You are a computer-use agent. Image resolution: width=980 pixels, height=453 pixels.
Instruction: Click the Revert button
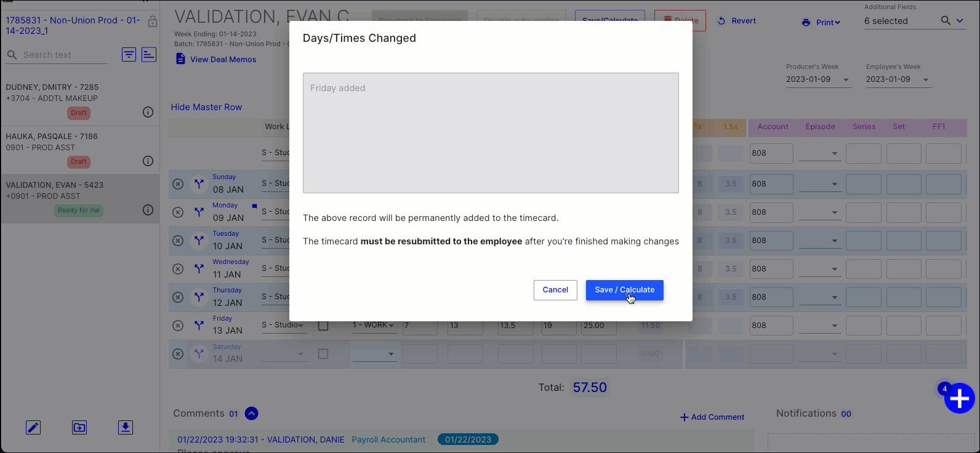pyautogui.click(x=737, y=21)
